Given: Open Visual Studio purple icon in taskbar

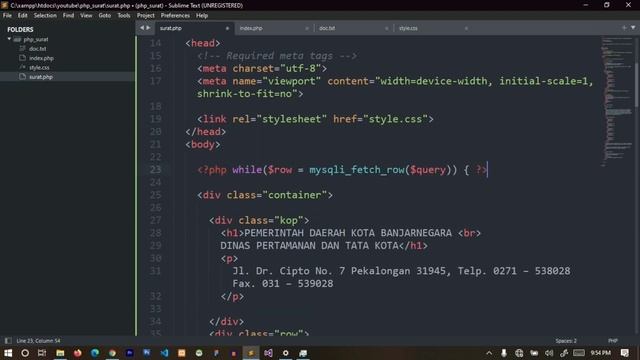Looking at the screenshot, I should pos(268,353).
